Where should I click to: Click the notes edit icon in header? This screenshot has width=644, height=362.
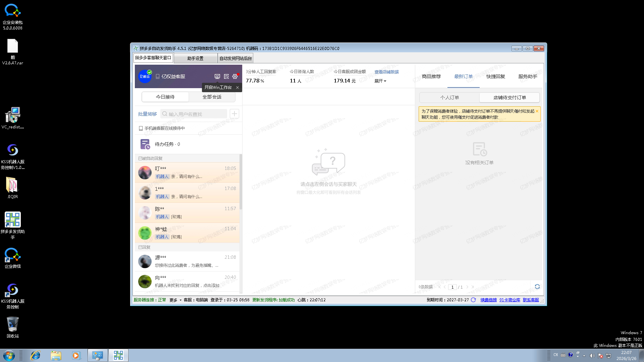[226, 76]
